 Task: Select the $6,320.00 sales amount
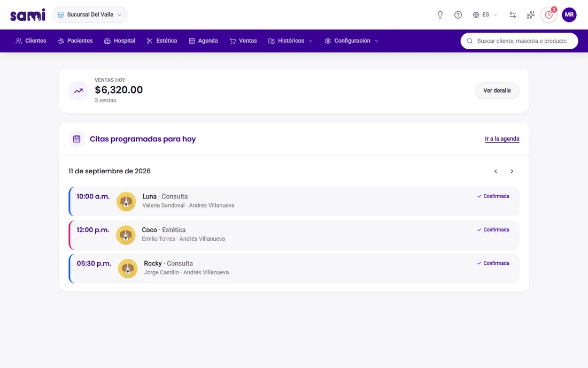(119, 90)
